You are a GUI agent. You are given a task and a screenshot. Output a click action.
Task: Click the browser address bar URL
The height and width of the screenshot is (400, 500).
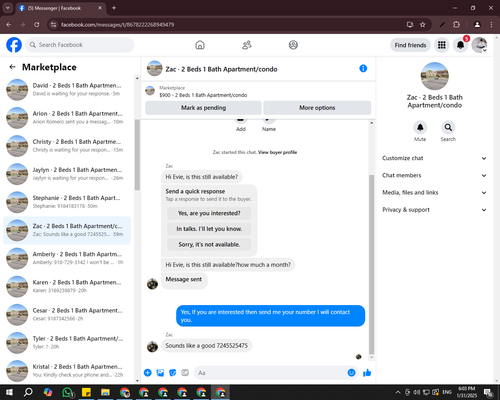tap(117, 25)
